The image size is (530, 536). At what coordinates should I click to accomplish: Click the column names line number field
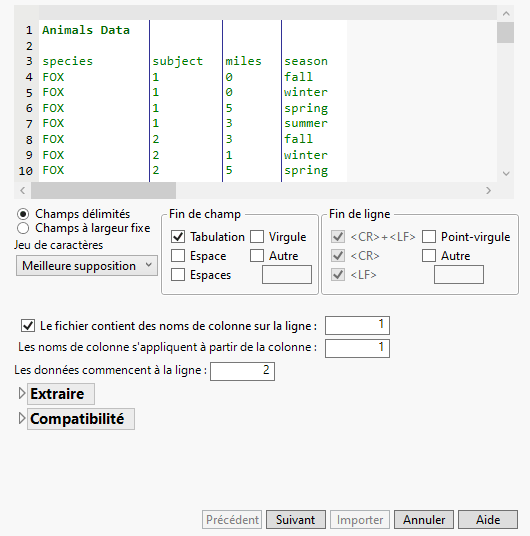[357, 325]
